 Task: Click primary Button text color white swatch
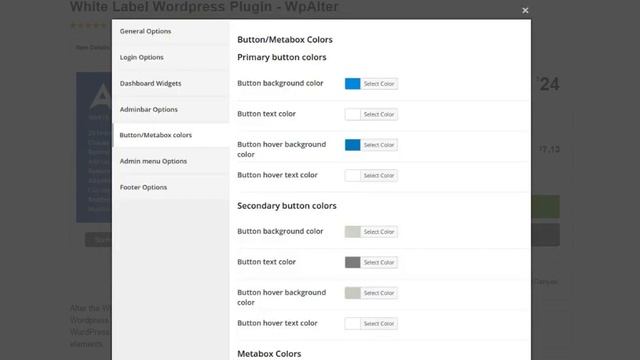[353, 114]
